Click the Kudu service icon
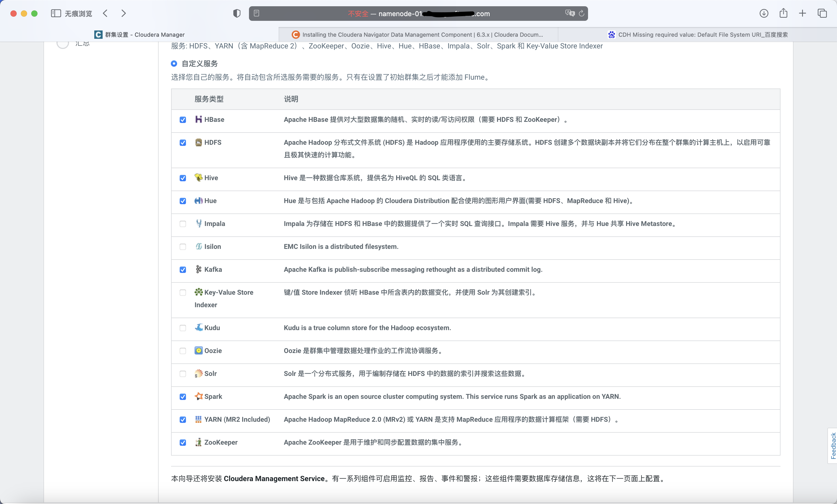Screen dimensions: 837x504 point(198,327)
